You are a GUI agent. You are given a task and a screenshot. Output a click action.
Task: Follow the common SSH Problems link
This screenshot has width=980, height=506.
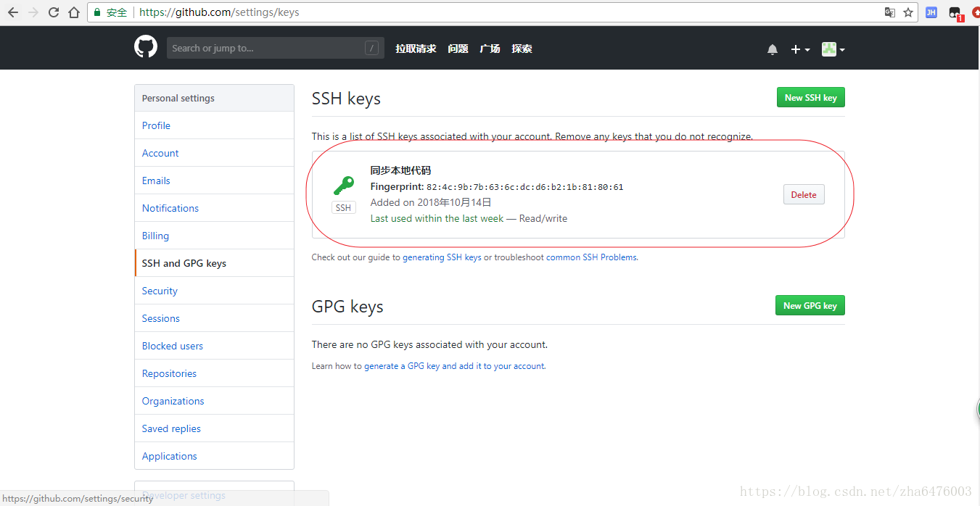[592, 257]
